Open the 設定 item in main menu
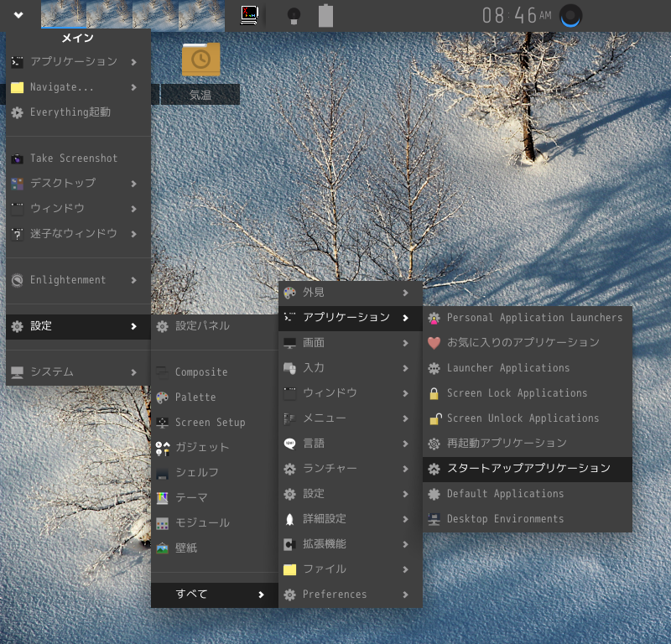The width and height of the screenshot is (671, 644). click(78, 326)
